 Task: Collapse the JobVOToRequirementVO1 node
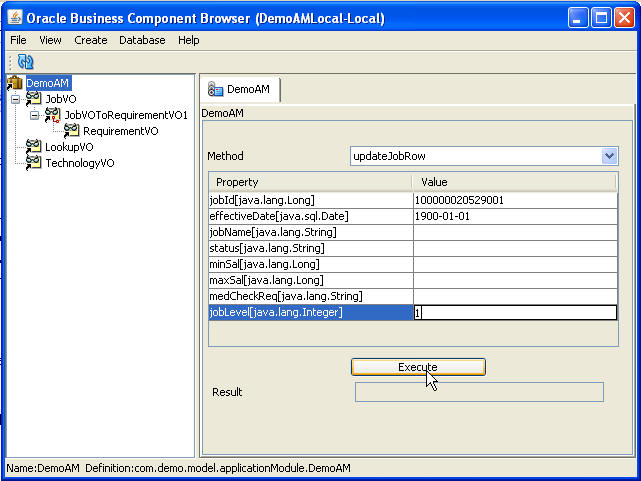35,115
